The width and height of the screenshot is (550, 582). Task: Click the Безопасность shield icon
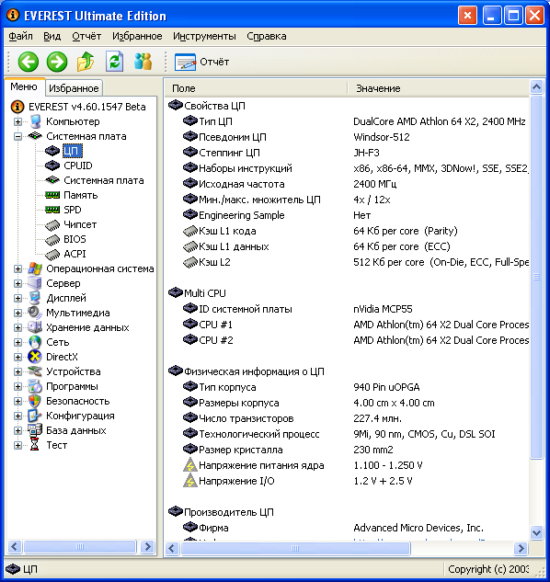coord(35,401)
